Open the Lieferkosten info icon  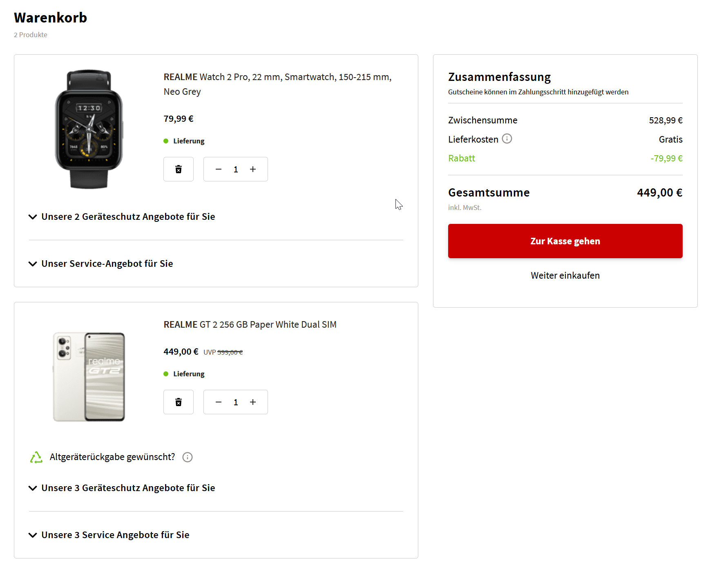click(x=507, y=139)
